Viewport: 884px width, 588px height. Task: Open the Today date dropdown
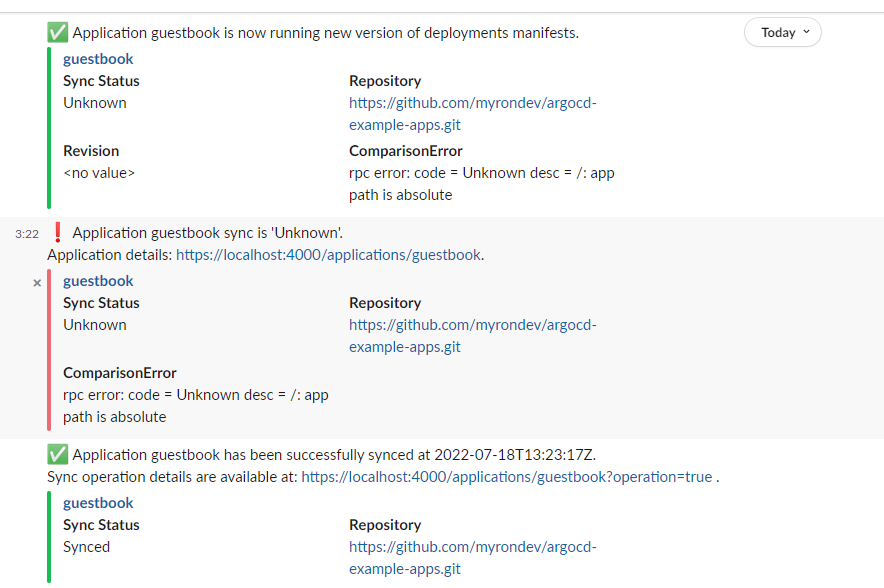tap(783, 33)
